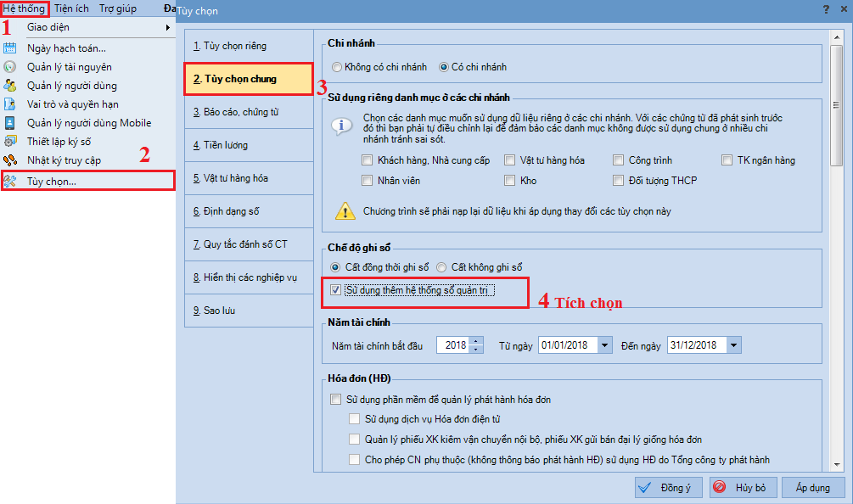Screen dimensions: 853x504
Task: Open the Trợ giúp menu
Action: click(117, 8)
